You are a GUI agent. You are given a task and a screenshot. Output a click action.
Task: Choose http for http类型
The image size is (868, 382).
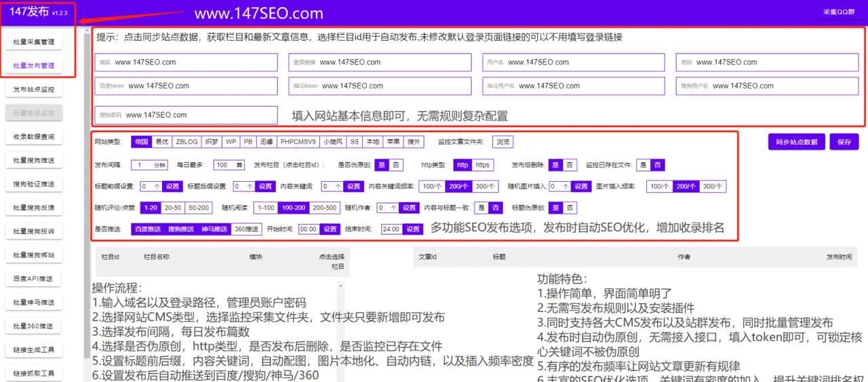pyautogui.click(x=462, y=165)
